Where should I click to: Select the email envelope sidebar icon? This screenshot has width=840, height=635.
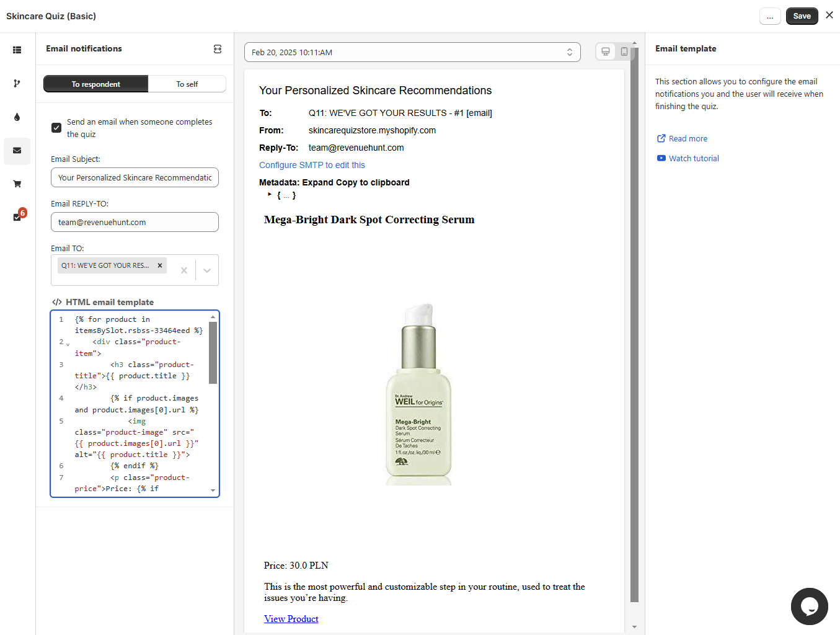[17, 151]
